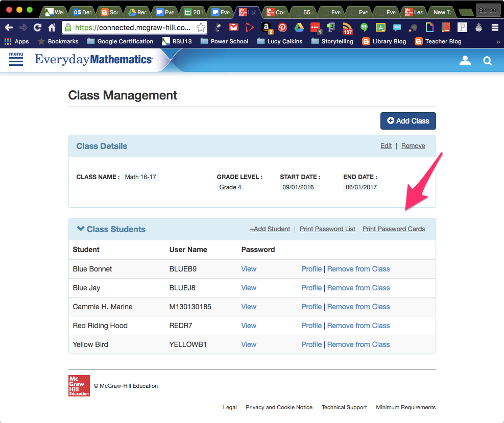The width and height of the screenshot is (504, 423).
Task: Open the hamburger menu icon
Action: tap(16, 59)
